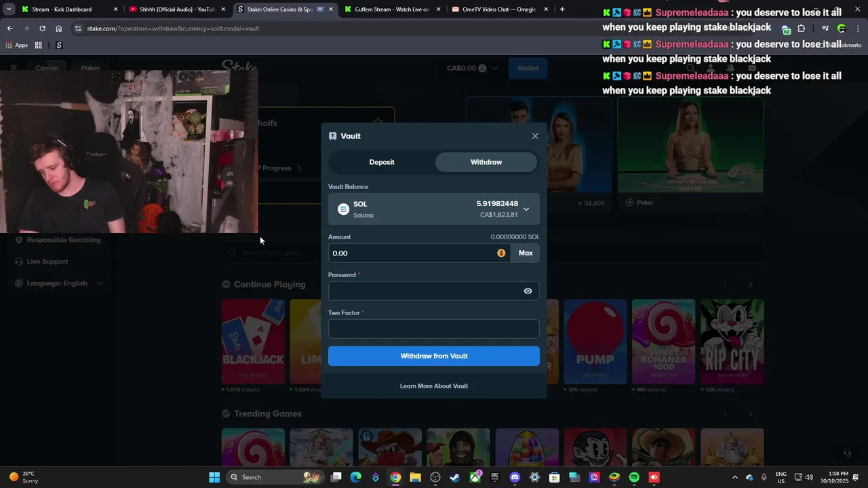Expand the CA$0.00 balance dropdown
This screenshot has width=868, height=488.
[472, 68]
